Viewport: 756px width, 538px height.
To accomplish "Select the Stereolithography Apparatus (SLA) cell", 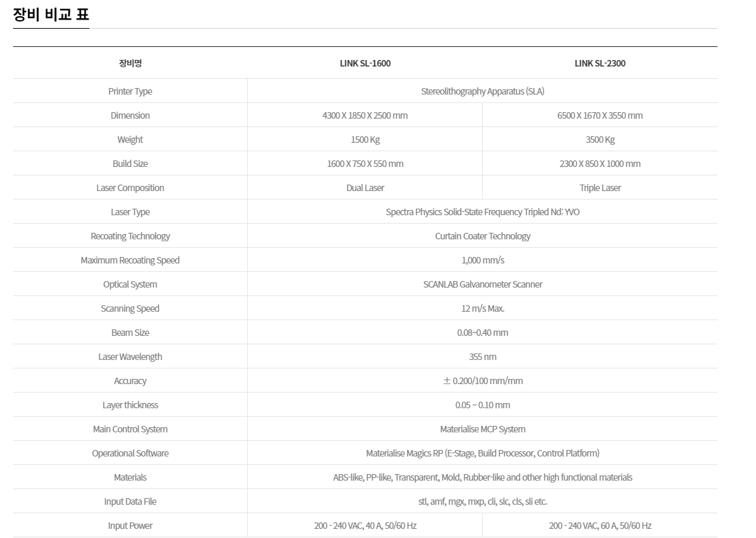I will tap(483, 91).
